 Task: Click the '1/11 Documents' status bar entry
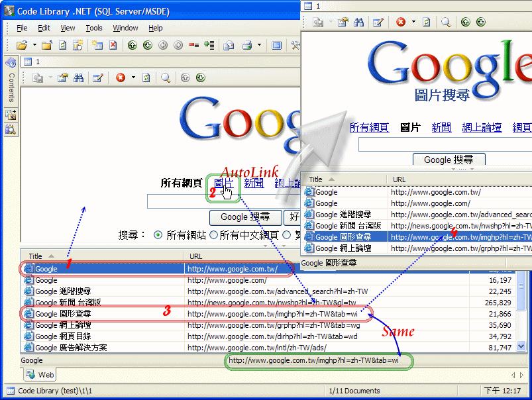click(354, 391)
